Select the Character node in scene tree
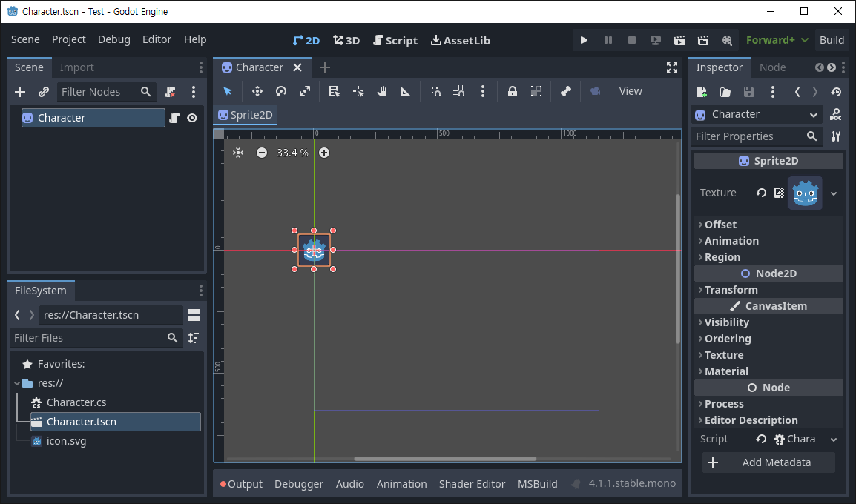 [93, 118]
